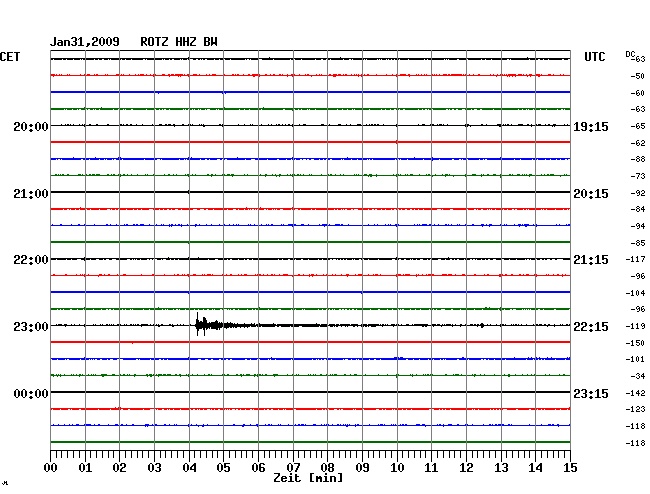The height and width of the screenshot is (494, 650).
Task: Select minute tick label 09 on axis
Action: (x=362, y=468)
